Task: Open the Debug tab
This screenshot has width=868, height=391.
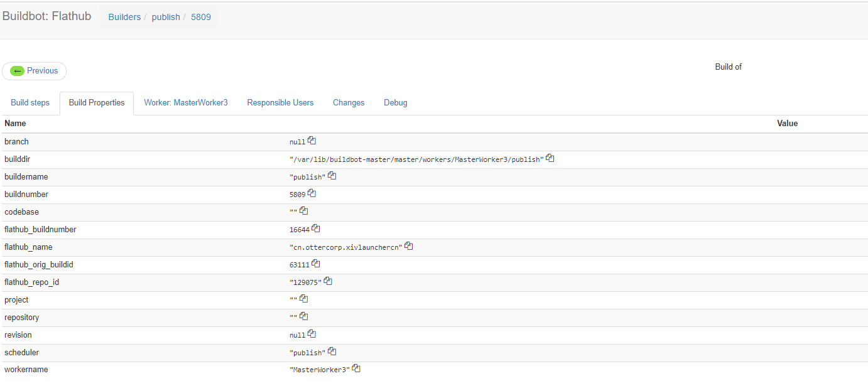Action: (395, 102)
